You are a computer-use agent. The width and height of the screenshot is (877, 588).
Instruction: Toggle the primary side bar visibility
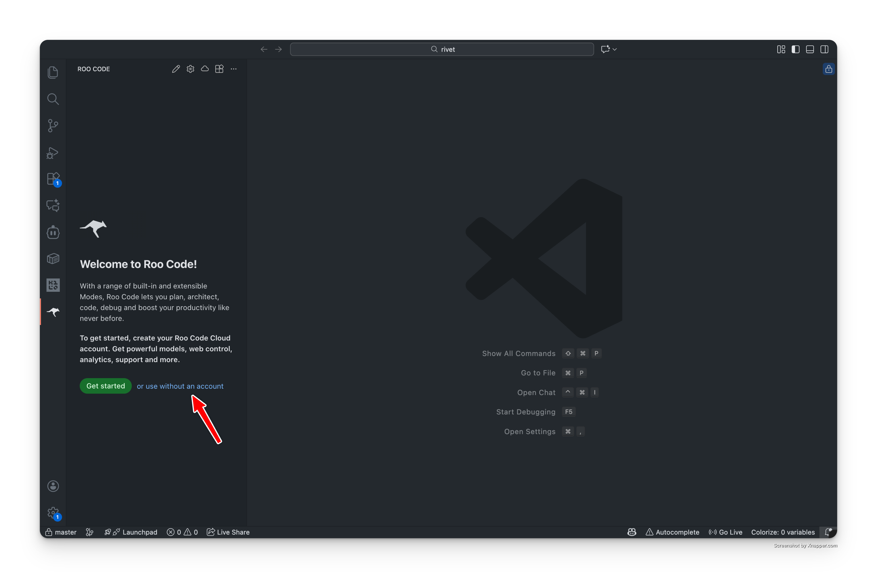[x=795, y=49]
